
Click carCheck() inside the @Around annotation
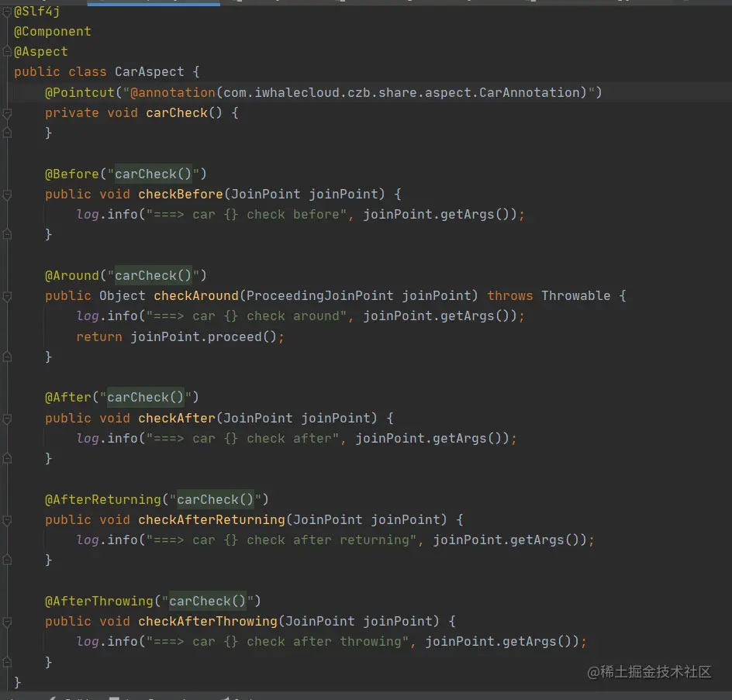coord(153,276)
